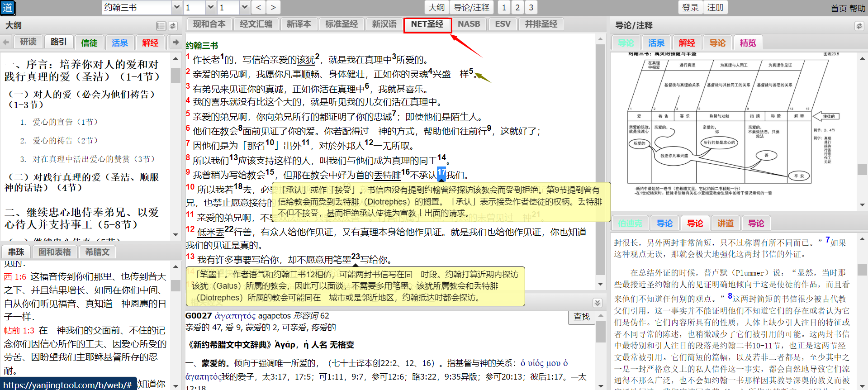
Task: Click the list view icon in 大纲 panel
Action: click(x=161, y=26)
